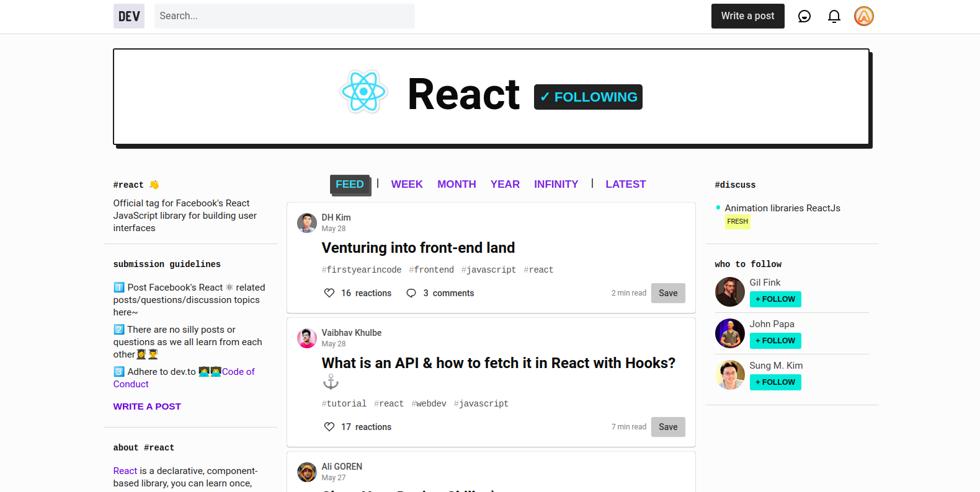Click the comment bubble icon with 3 comments
The image size is (980, 492).
(411, 293)
